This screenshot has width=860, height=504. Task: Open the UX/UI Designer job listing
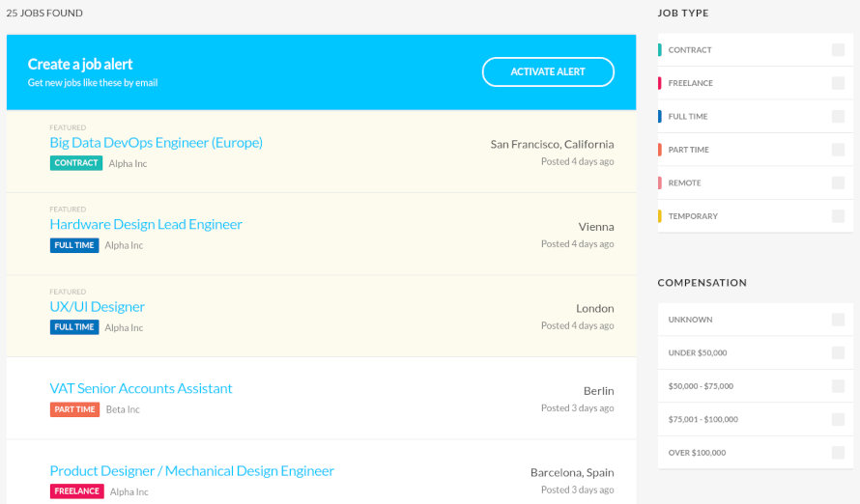click(x=97, y=306)
